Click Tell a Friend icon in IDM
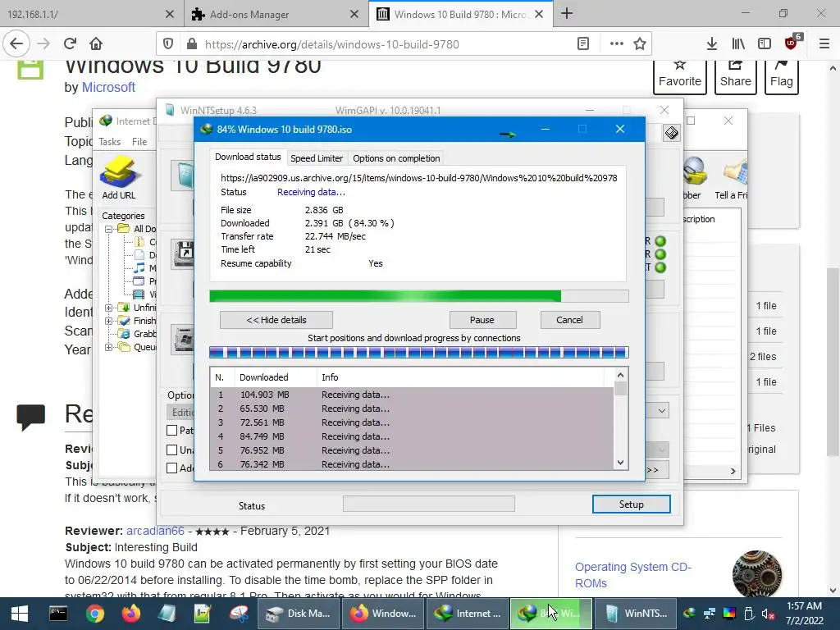 click(731, 178)
